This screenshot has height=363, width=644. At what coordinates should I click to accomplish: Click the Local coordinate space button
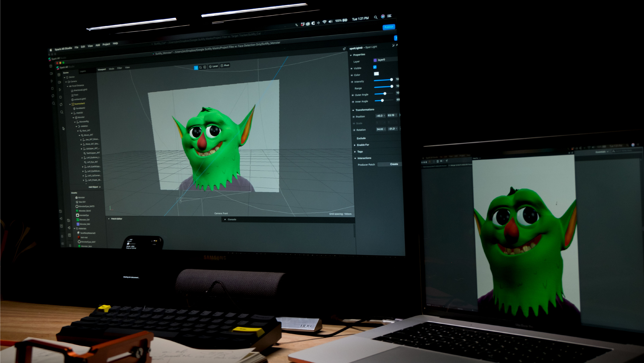(213, 66)
